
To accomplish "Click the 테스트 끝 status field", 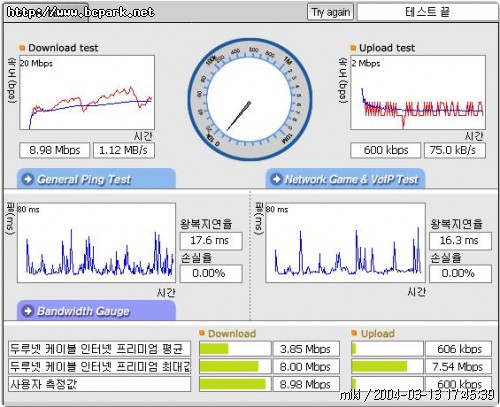I will coord(427,12).
